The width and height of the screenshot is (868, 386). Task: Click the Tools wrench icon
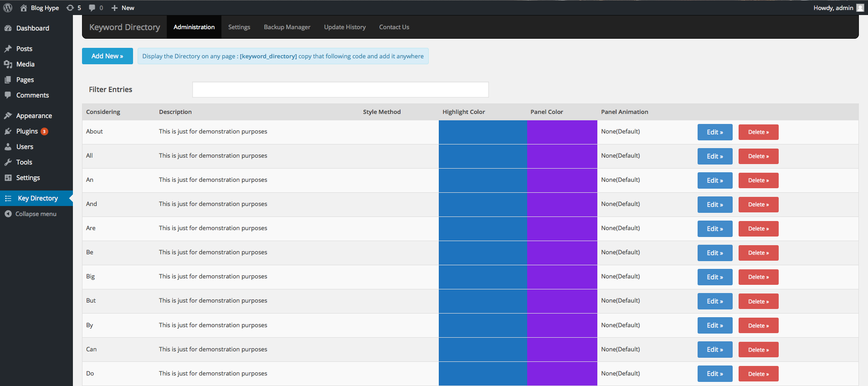(x=8, y=162)
